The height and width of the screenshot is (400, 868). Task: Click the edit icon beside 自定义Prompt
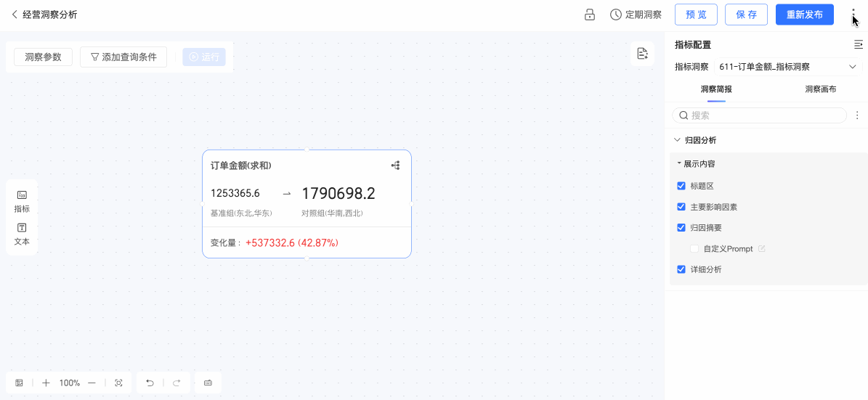pos(762,248)
